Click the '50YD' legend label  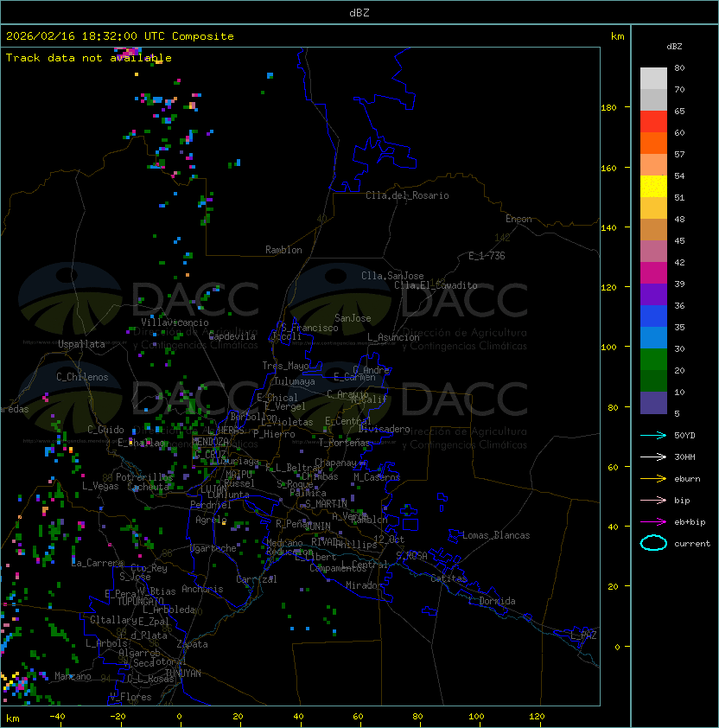point(684,435)
